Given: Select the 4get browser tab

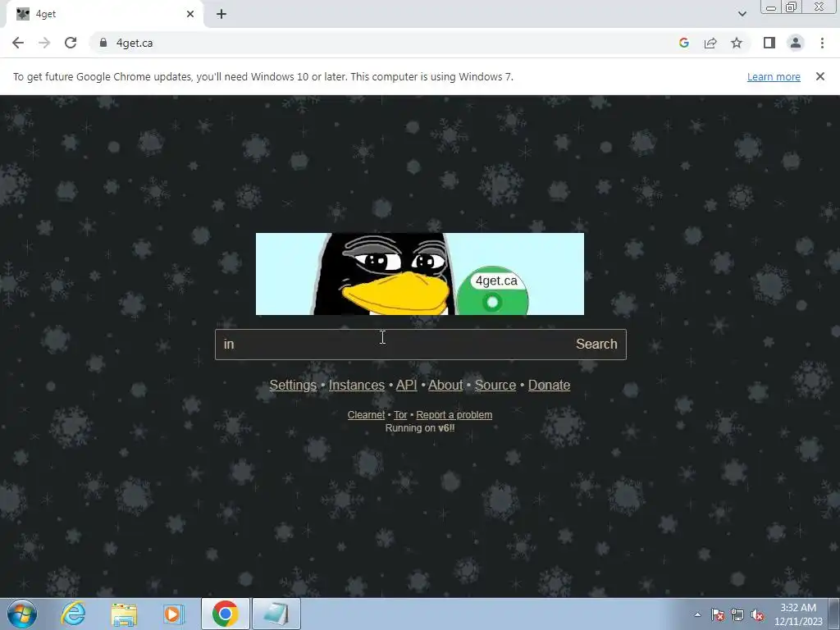Looking at the screenshot, I should coord(104,14).
